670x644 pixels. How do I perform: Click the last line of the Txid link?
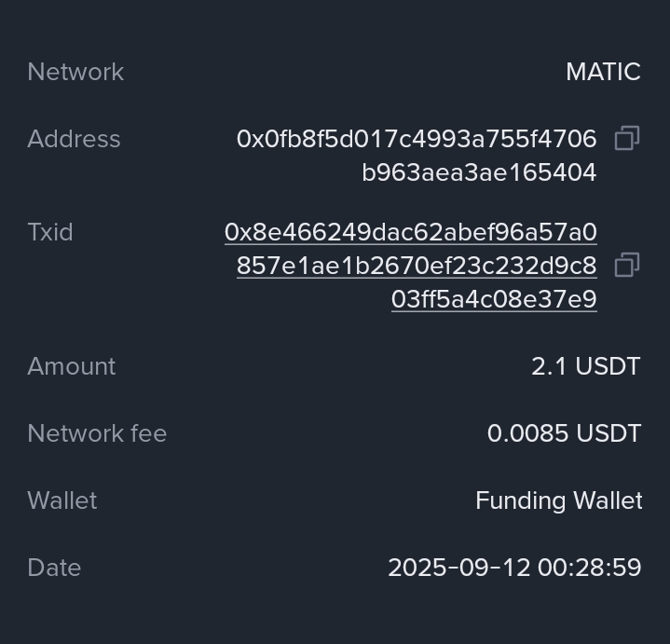(494, 299)
